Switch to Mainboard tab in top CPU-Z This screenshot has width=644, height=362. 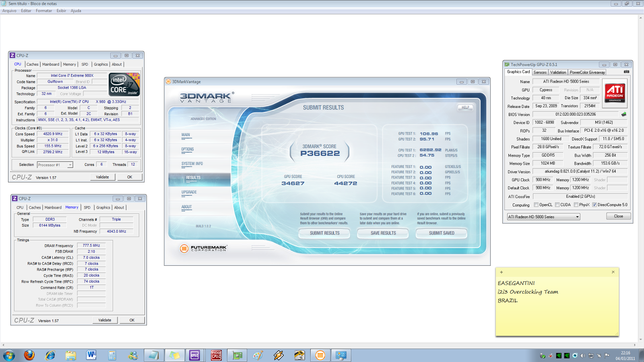51,64
